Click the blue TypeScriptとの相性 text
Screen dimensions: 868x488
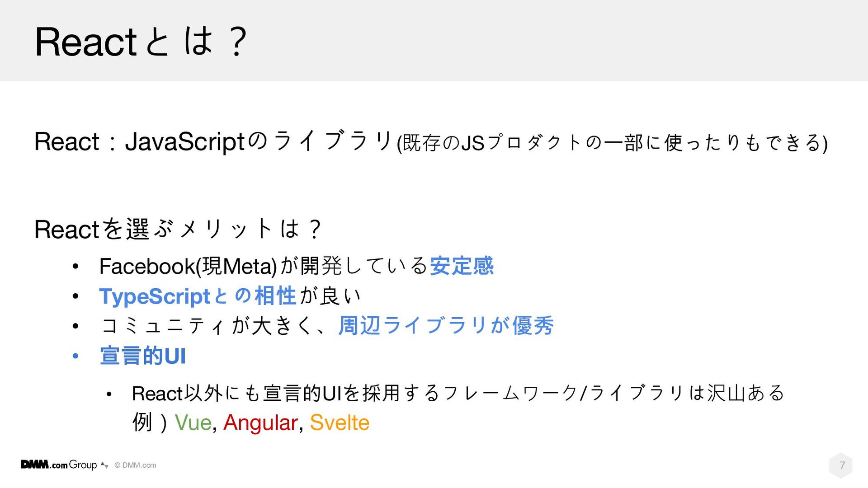pyautogui.click(x=198, y=296)
